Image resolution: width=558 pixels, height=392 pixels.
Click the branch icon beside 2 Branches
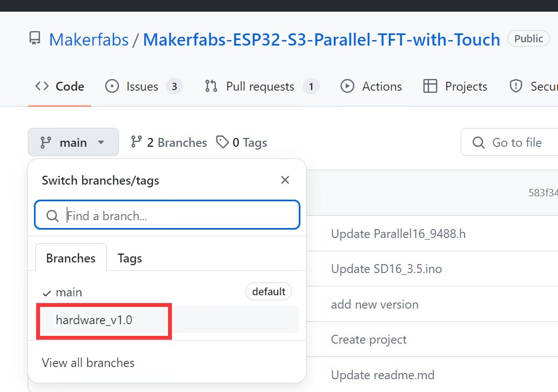pos(136,142)
